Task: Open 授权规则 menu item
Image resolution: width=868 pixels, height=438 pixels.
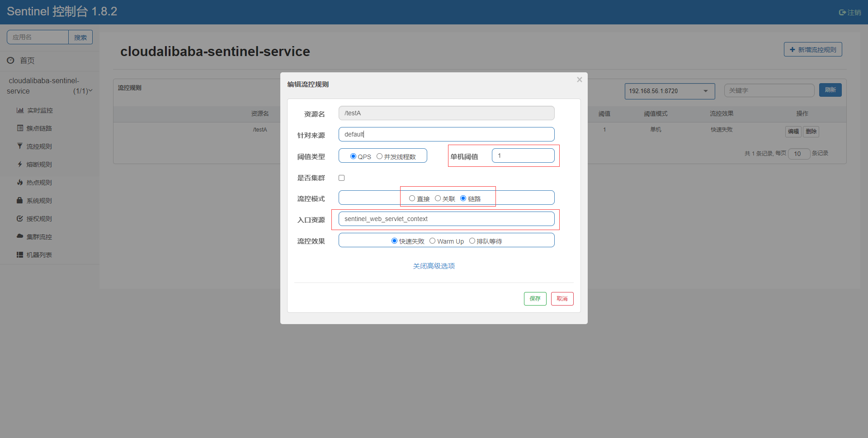Action: [x=39, y=219]
